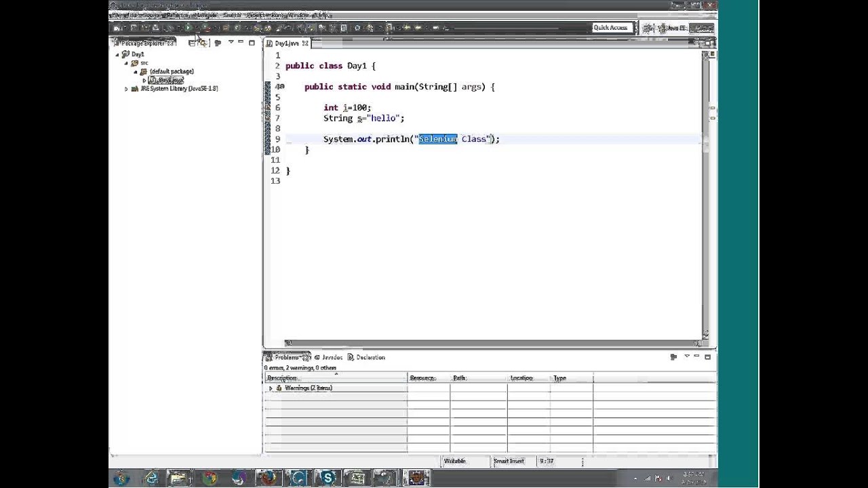This screenshot has width=868, height=488.
Task: Click the 9 : 37 cursor position field
Action: pyautogui.click(x=547, y=461)
